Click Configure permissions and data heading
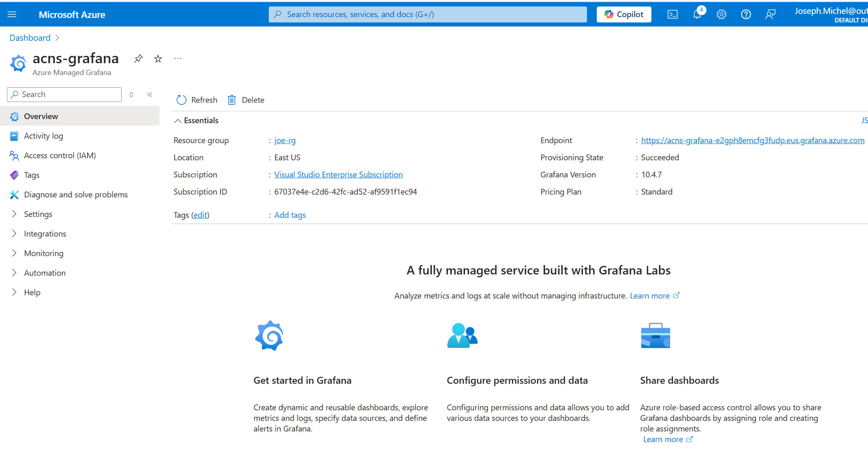 tap(517, 380)
